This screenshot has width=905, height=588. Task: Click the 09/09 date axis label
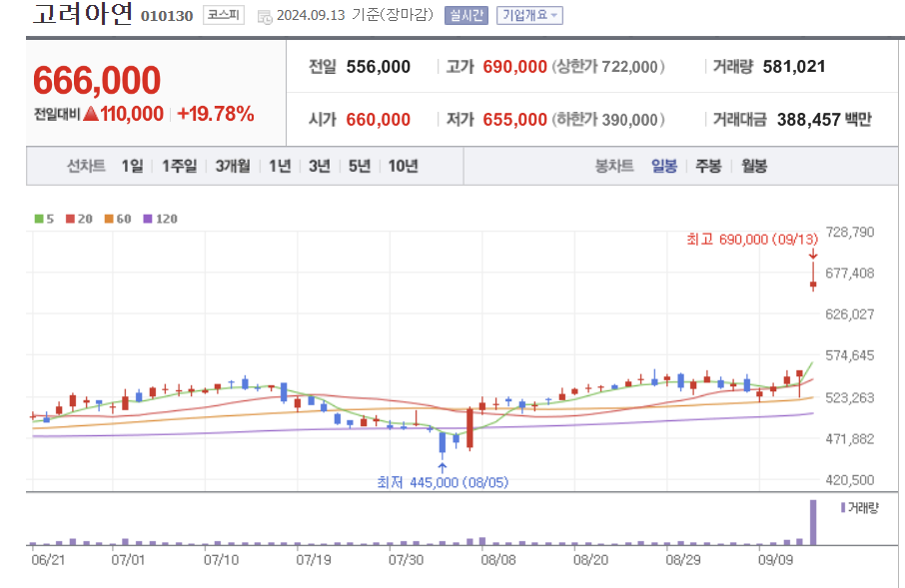(x=775, y=560)
